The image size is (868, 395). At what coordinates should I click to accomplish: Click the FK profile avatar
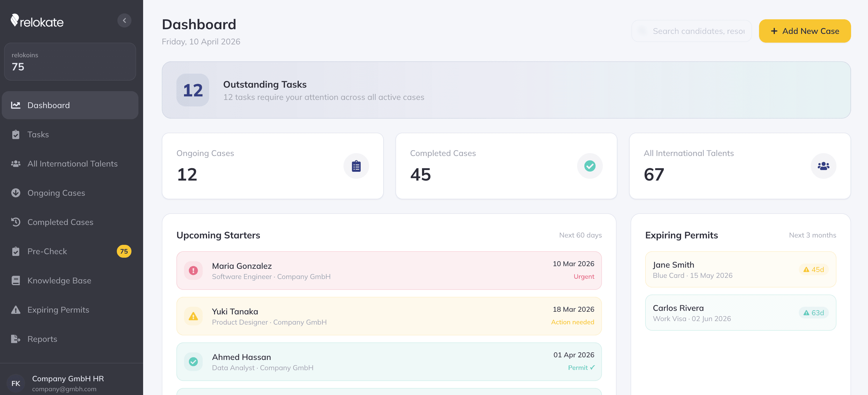(x=16, y=383)
